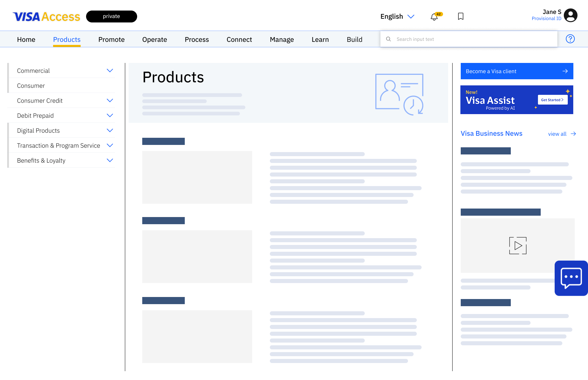588x380 pixels.
Task: Expand the Digital Products section
Action: [110, 130]
